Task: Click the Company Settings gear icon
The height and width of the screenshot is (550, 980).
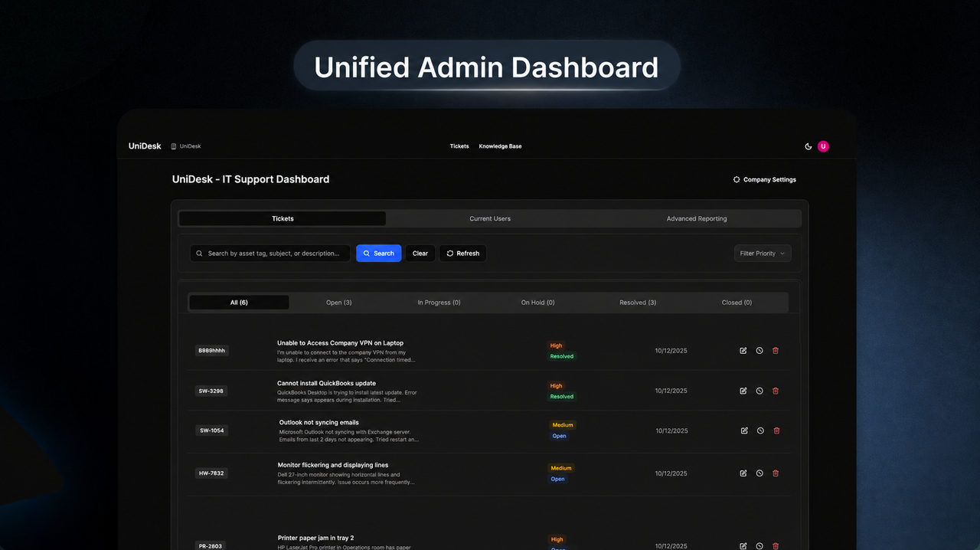Action: click(737, 180)
